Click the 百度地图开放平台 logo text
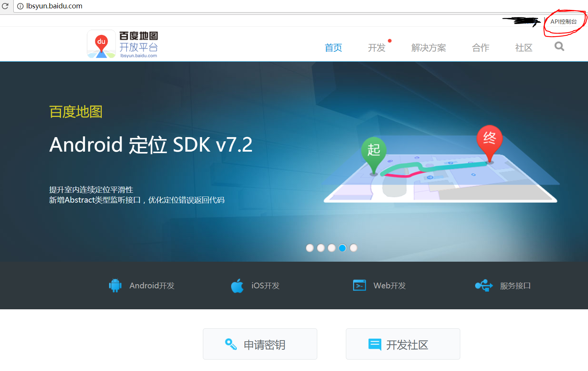 [x=138, y=45]
